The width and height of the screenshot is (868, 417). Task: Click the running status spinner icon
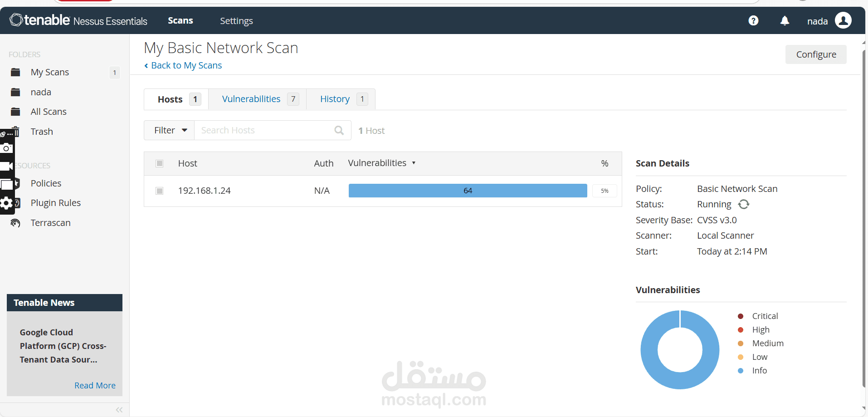[744, 204]
